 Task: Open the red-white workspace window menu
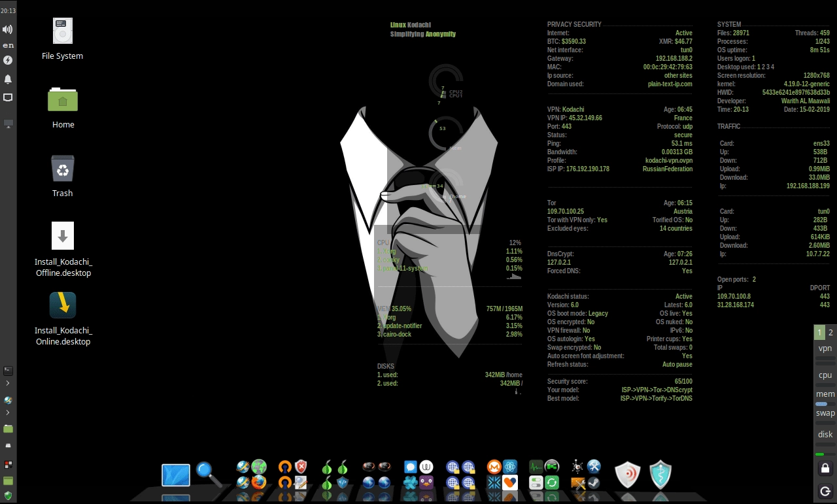point(8,465)
